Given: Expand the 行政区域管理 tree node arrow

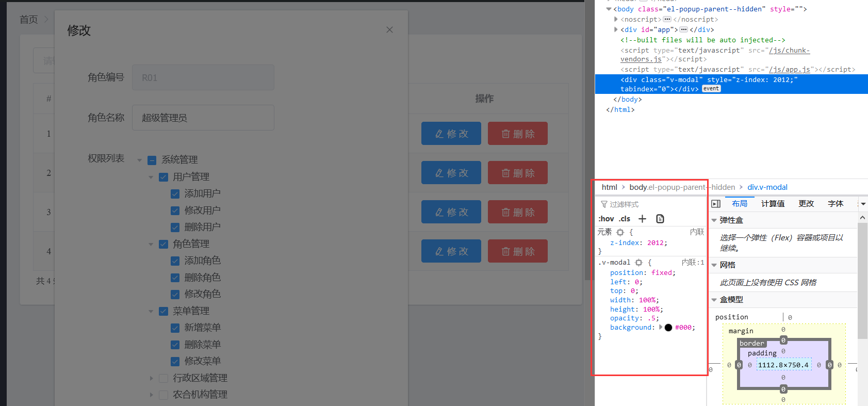Looking at the screenshot, I should 151,378.
